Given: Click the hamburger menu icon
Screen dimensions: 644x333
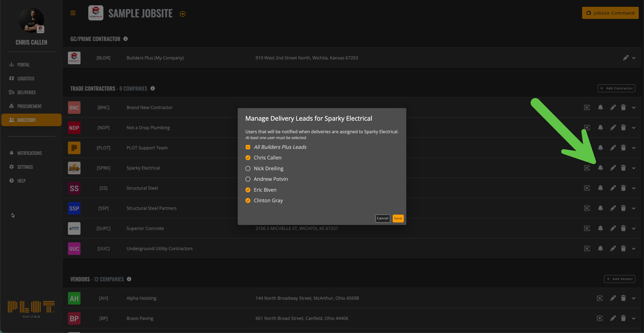Looking at the screenshot, I should pyautogui.click(x=73, y=13).
